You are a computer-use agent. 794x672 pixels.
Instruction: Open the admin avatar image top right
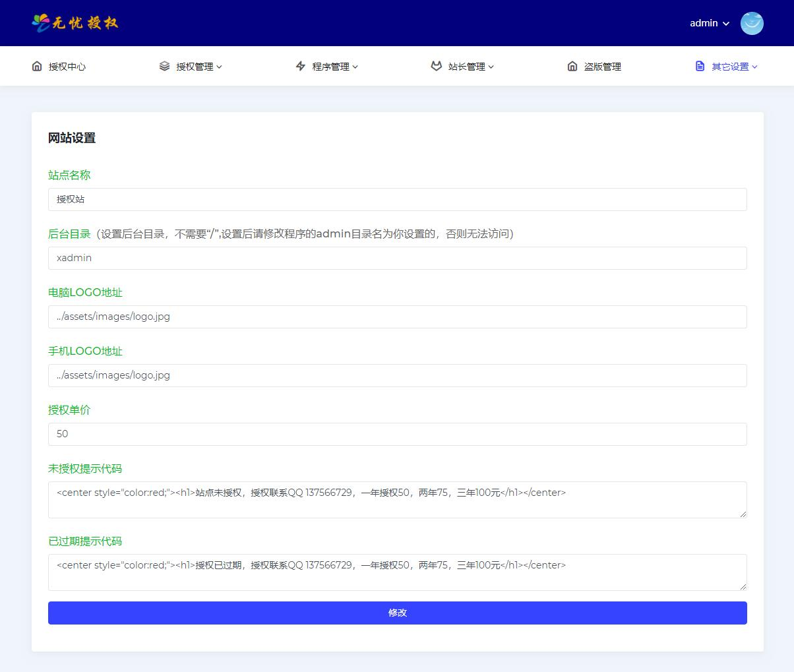(752, 23)
